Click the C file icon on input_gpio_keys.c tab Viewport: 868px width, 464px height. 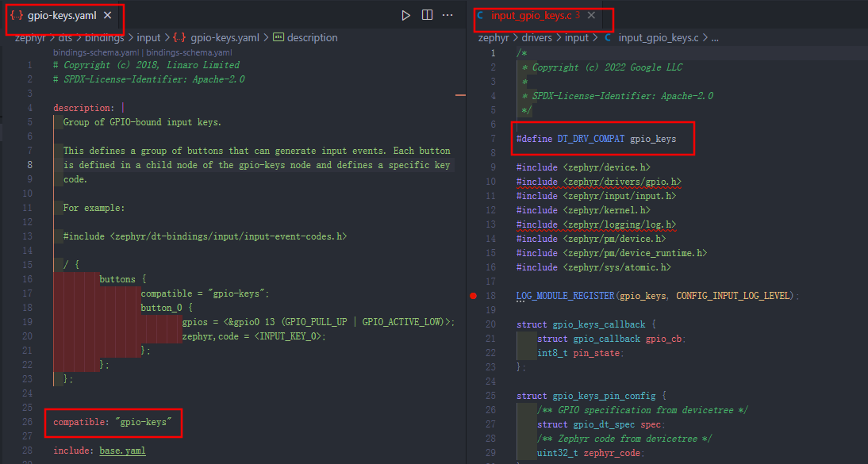(480, 16)
